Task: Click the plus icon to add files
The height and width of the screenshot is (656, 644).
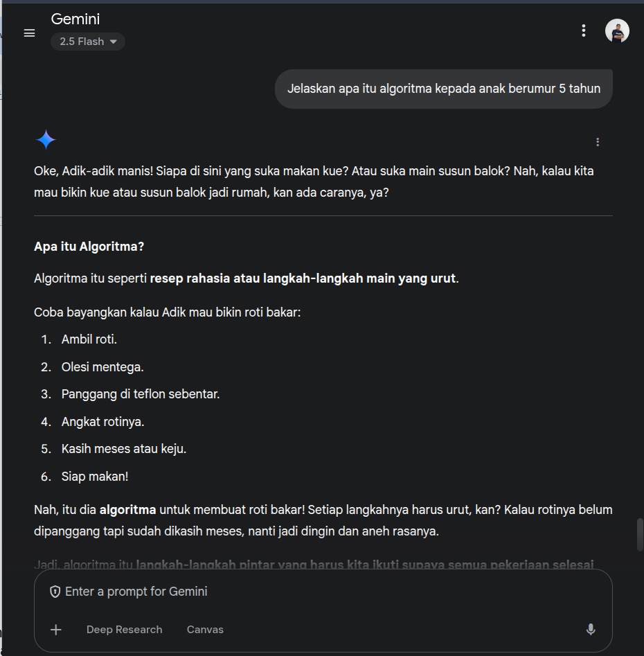Action: coord(56,630)
